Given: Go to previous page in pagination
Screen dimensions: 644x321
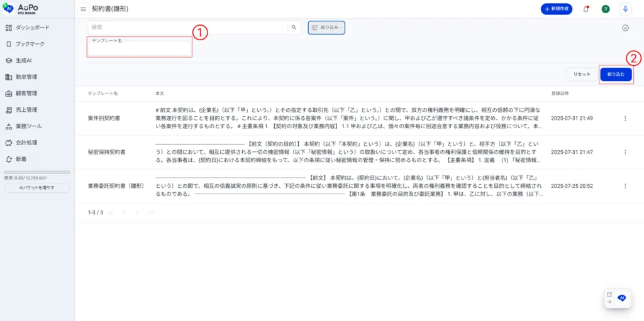Looking at the screenshot, I should (124, 212).
